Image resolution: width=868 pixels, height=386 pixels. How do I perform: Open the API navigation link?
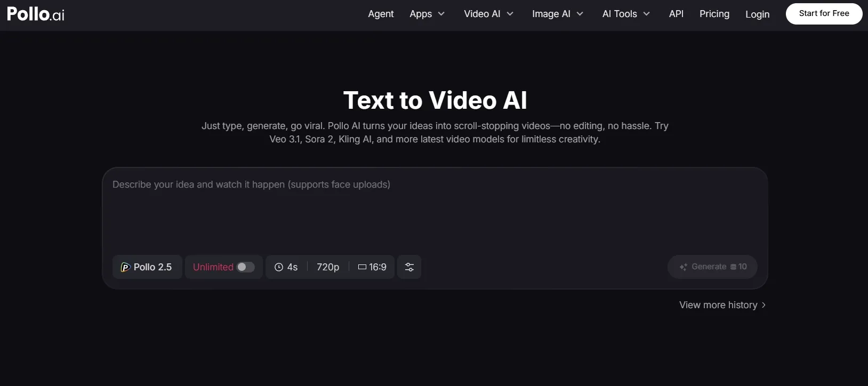676,14
